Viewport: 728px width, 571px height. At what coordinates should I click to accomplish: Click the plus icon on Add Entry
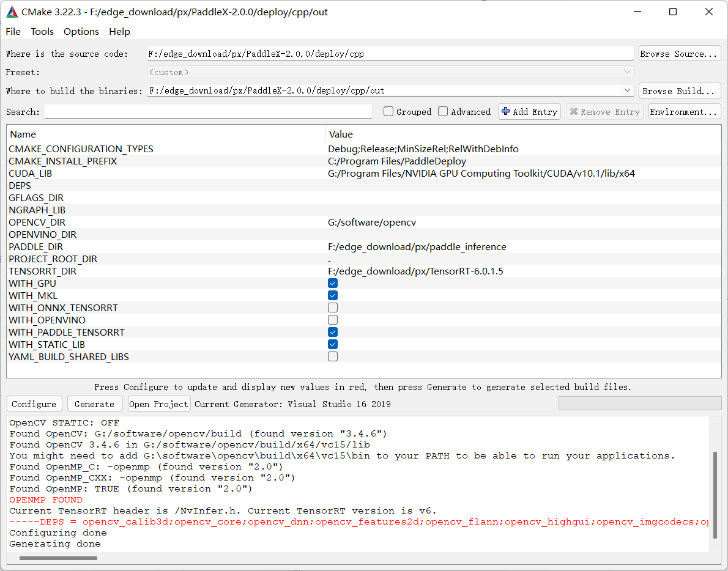click(x=505, y=111)
